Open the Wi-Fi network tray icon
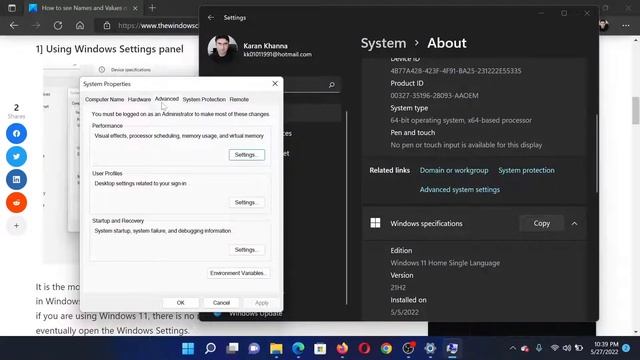The image size is (640, 360). click(554, 348)
